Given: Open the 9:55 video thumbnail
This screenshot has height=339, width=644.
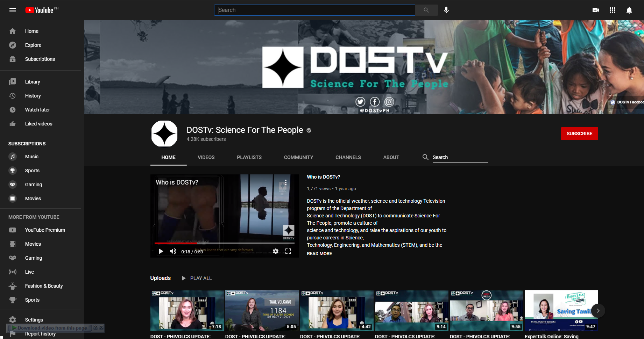Looking at the screenshot, I should point(486,311).
